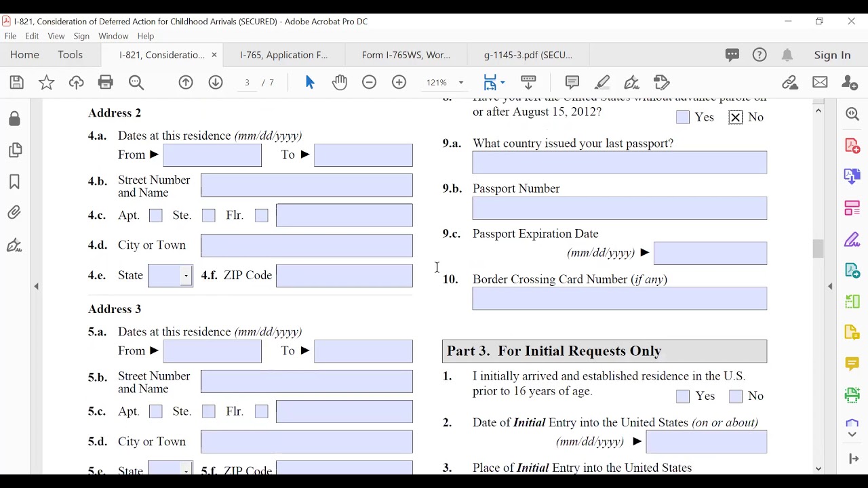
Task: Click the page number field showing 3
Action: [247, 83]
